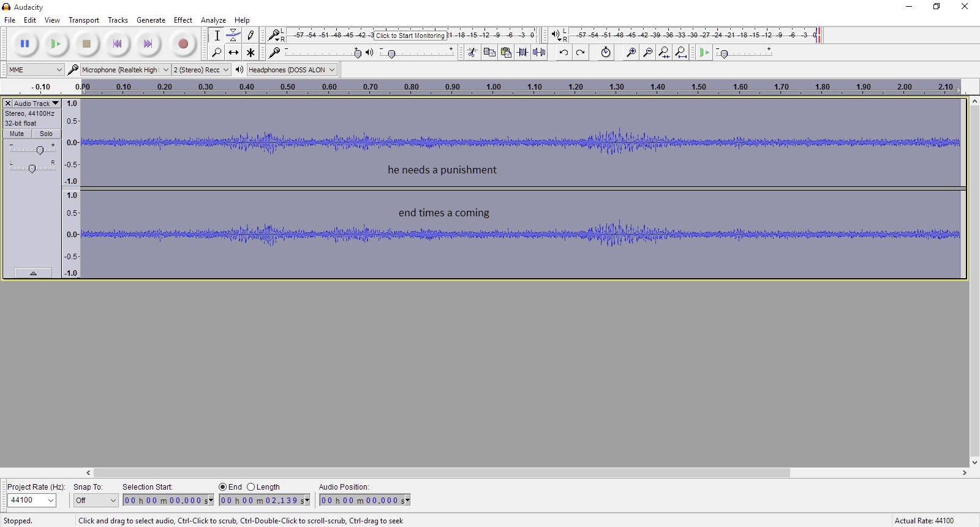The height and width of the screenshot is (527, 980).
Task: Click the Solo button on track
Action: (46, 134)
